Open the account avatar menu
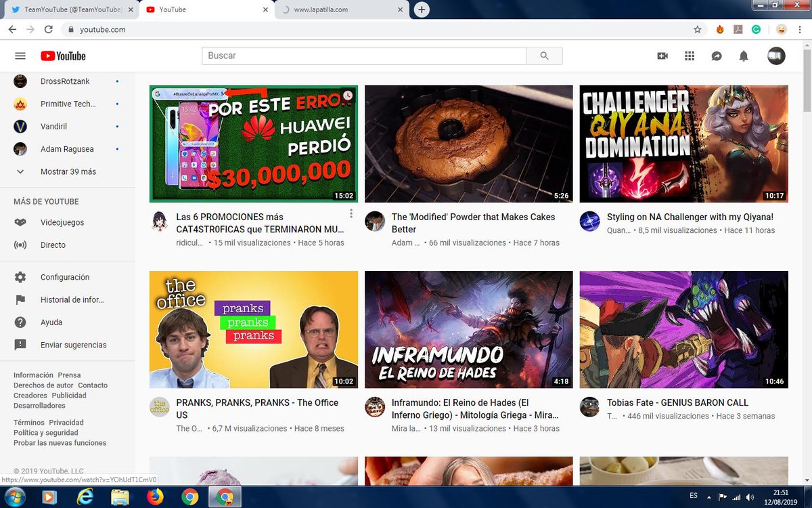Image resolution: width=812 pixels, height=508 pixels. point(776,56)
